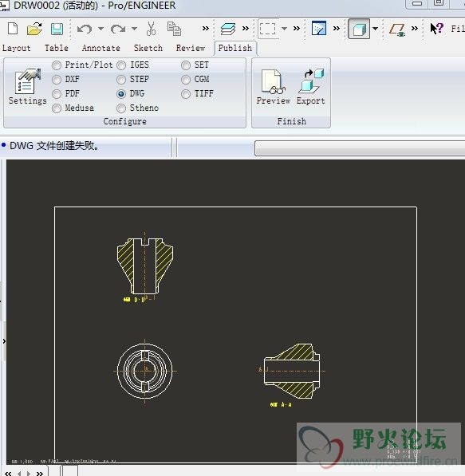Cut selection with the scissors icon
The image size is (465, 476).
click(151, 29)
